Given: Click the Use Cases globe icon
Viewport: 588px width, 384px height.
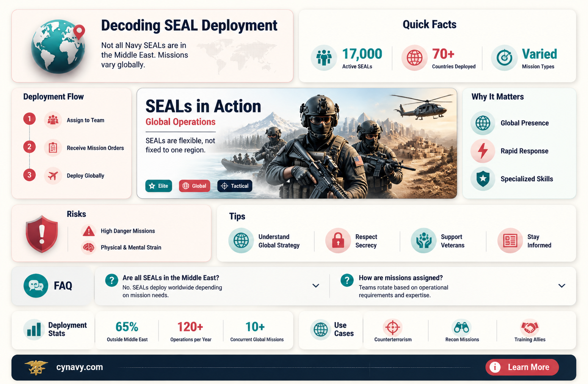Looking at the screenshot, I should click(x=321, y=329).
